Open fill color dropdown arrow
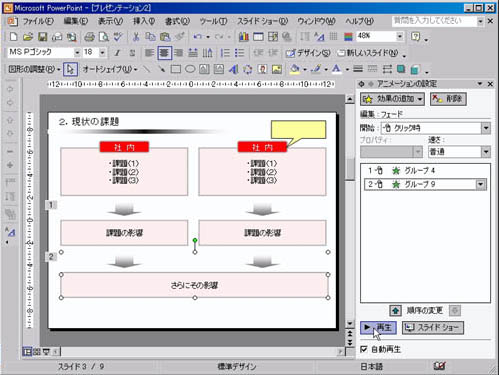This screenshot has height=375, width=499. [305, 70]
